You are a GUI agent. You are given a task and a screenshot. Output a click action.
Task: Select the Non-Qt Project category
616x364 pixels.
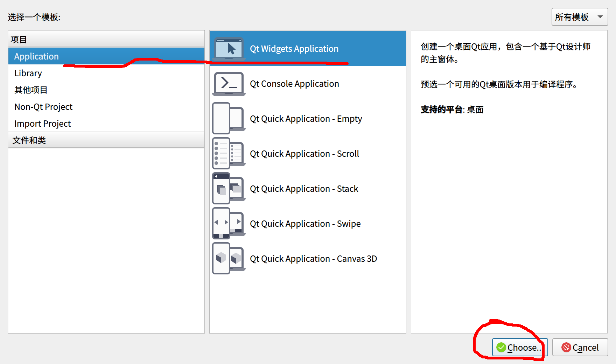pos(43,107)
